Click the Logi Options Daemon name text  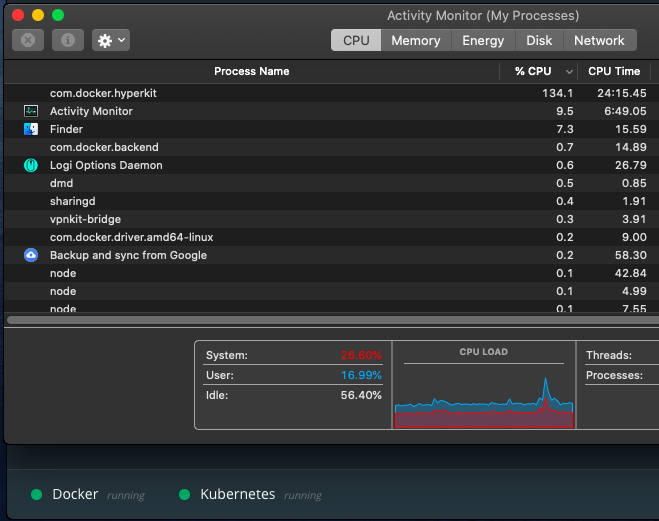coord(106,165)
